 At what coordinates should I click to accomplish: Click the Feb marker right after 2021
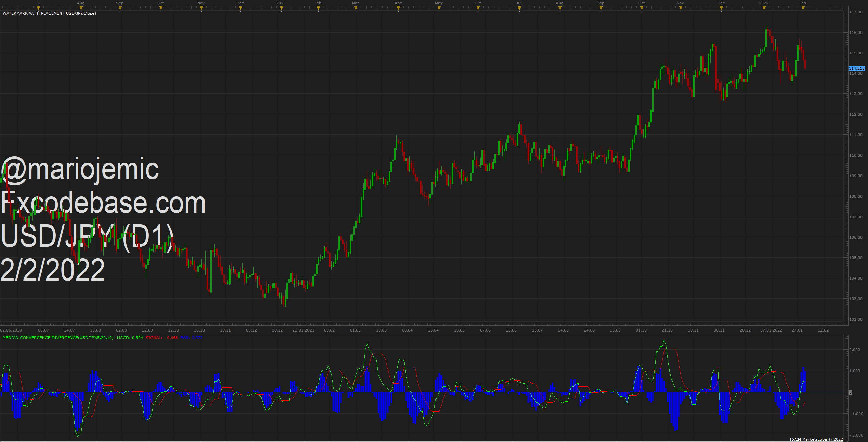click(318, 3)
